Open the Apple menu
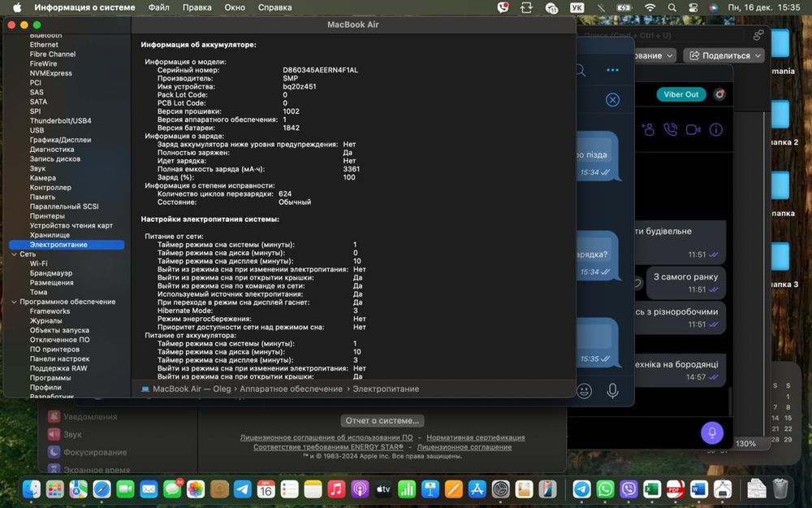Viewport: 812px width, 508px height. coord(17,8)
